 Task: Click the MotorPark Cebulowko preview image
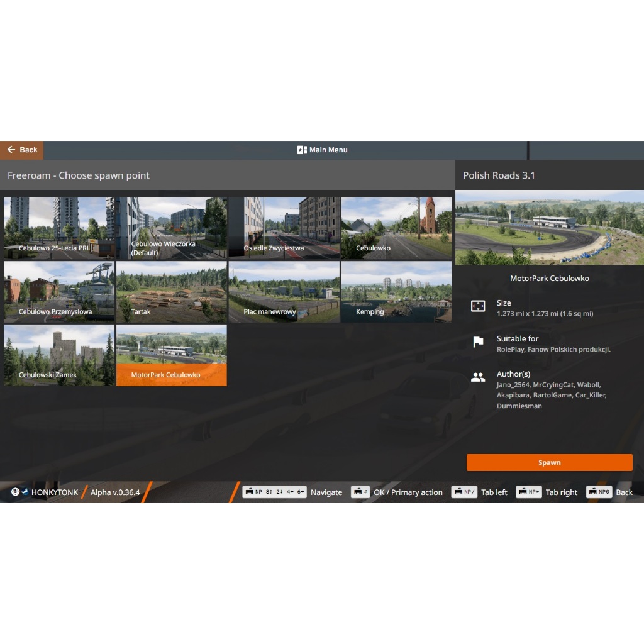(550, 228)
